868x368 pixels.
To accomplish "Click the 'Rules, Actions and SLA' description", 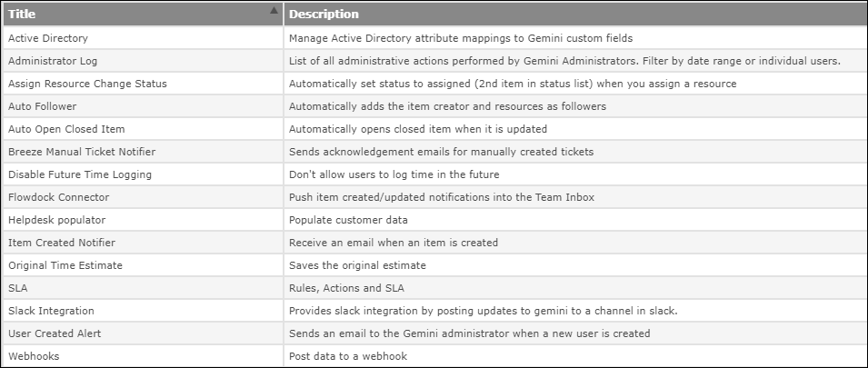I will click(x=346, y=288).
